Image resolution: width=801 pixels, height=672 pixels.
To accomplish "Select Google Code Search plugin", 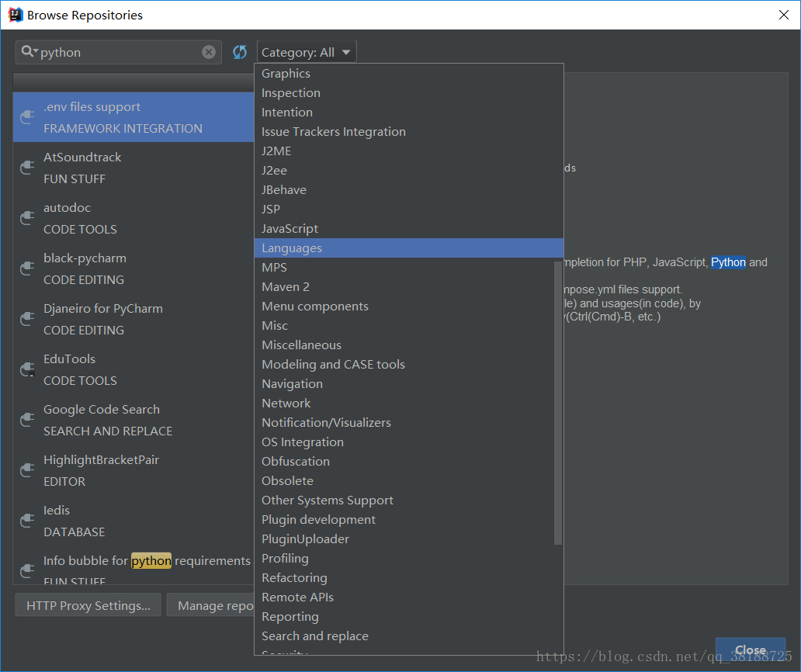I will 133,421.
